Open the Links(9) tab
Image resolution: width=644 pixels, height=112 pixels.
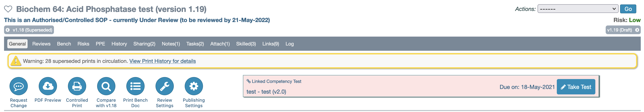pyautogui.click(x=270, y=44)
